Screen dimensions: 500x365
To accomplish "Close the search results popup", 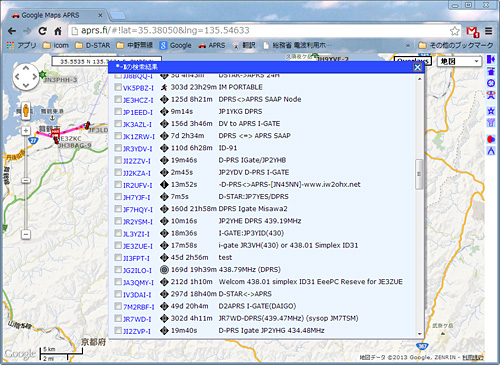I will [x=417, y=67].
